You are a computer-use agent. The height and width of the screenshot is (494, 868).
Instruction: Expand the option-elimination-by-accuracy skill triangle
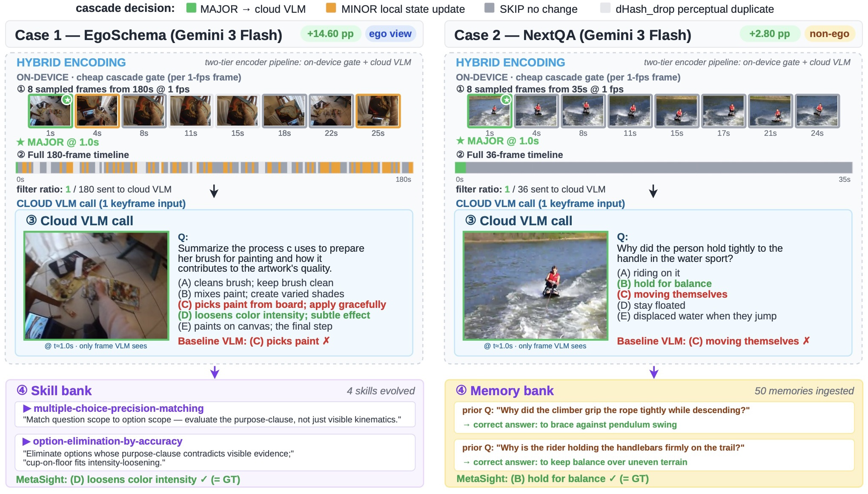(x=26, y=441)
